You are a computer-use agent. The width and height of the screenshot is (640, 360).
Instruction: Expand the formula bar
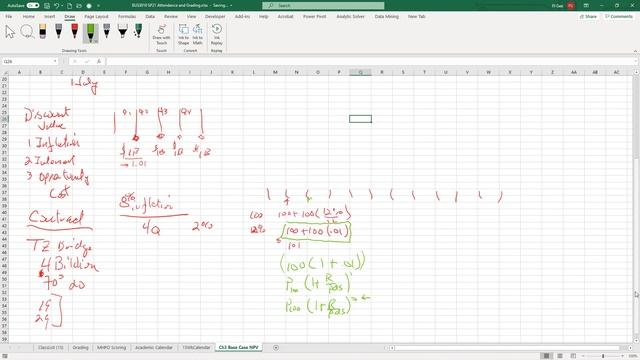(636, 61)
